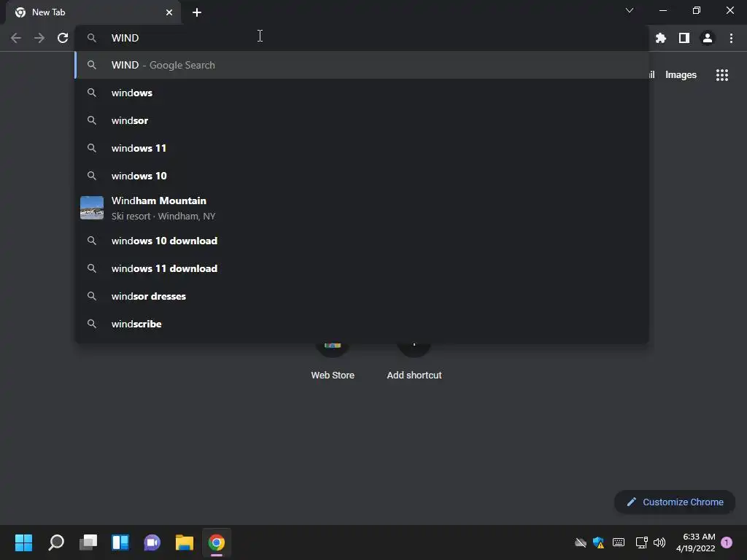Expand the tab search chevron
747x560 pixels.
click(630, 10)
